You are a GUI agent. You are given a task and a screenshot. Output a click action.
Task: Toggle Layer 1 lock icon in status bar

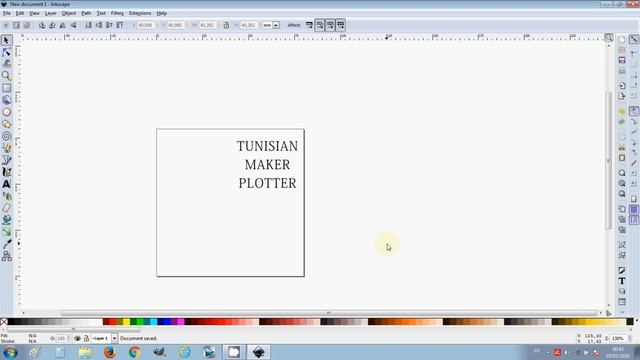click(x=86, y=338)
